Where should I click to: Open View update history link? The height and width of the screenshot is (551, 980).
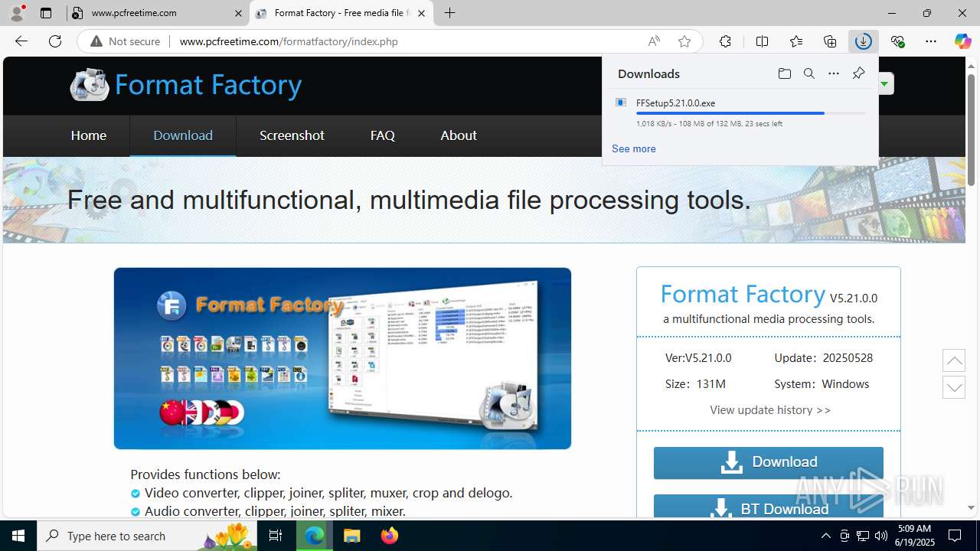769,410
